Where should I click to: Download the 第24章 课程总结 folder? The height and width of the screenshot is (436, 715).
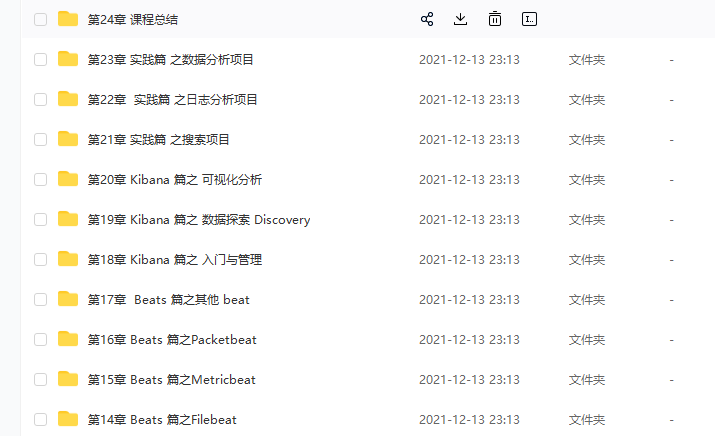coord(461,19)
